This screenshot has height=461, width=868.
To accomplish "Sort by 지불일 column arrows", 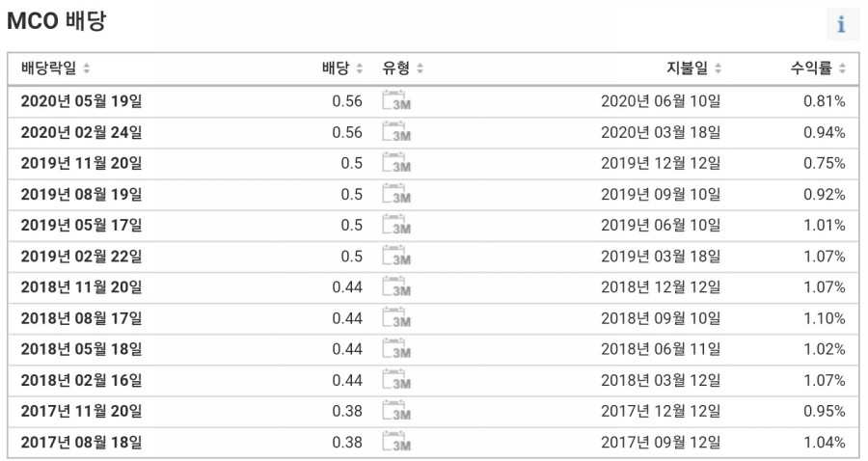I will point(718,68).
